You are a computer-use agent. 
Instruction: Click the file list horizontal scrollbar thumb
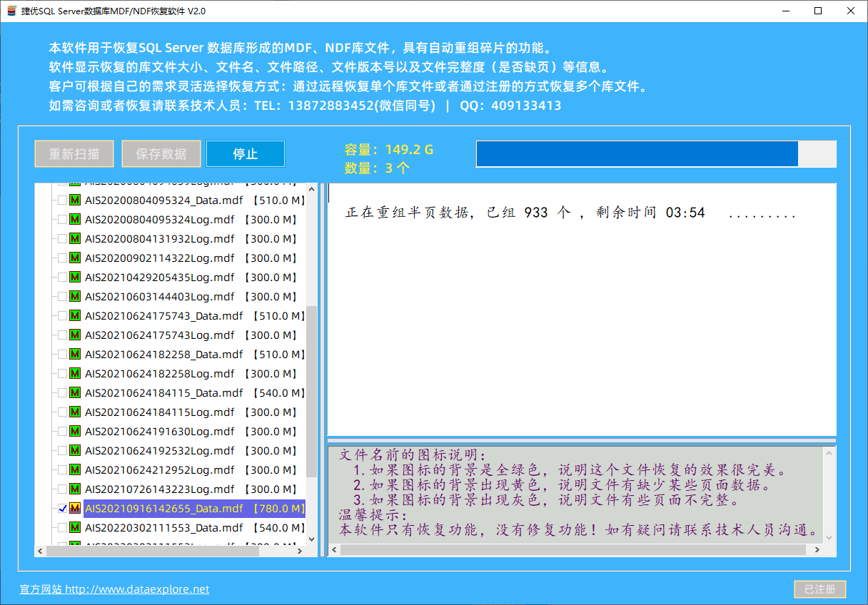tap(153, 551)
